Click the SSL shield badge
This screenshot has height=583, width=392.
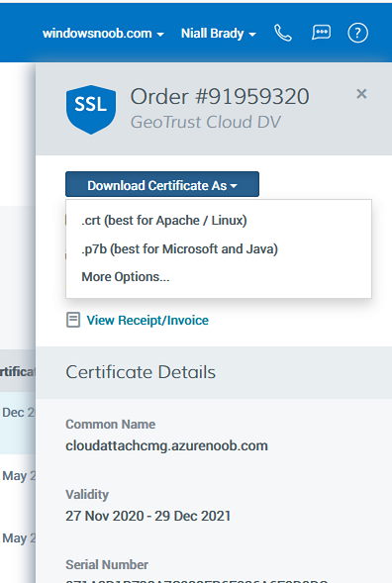[x=91, y=109]
